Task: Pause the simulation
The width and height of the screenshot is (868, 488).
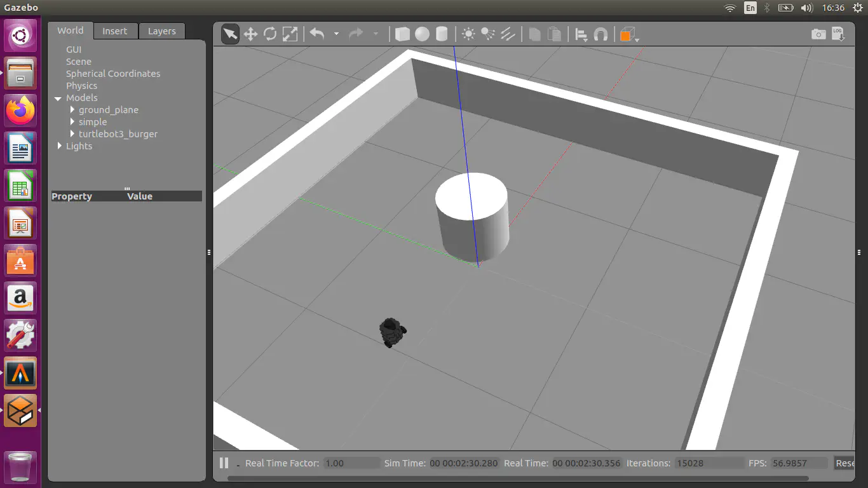Action: (224, 463)
